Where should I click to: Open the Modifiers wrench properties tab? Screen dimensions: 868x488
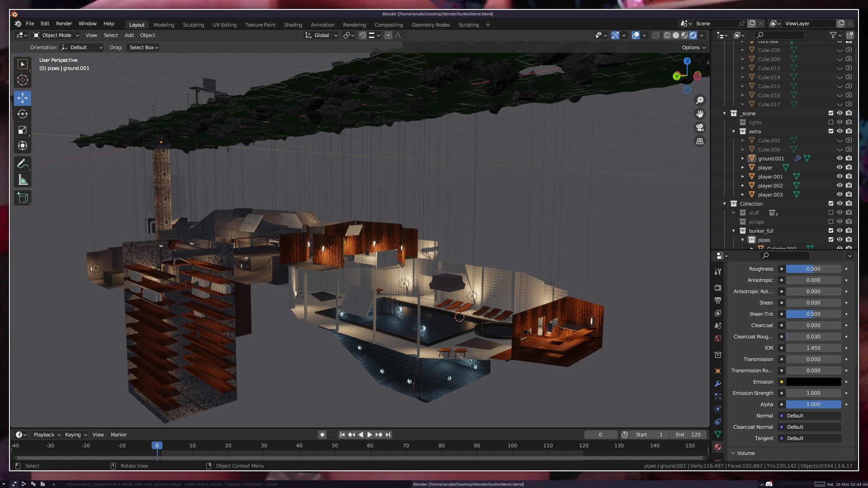(718, 384)
